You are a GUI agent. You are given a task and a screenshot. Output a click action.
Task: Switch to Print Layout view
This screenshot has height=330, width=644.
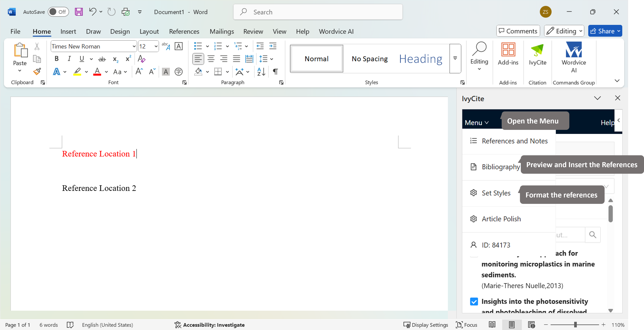tap(512, 325)
